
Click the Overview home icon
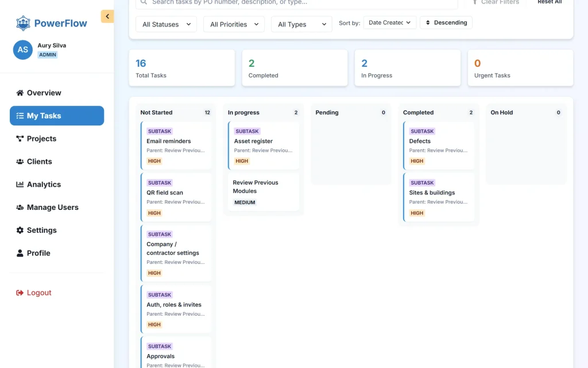(x=20, y=93)
